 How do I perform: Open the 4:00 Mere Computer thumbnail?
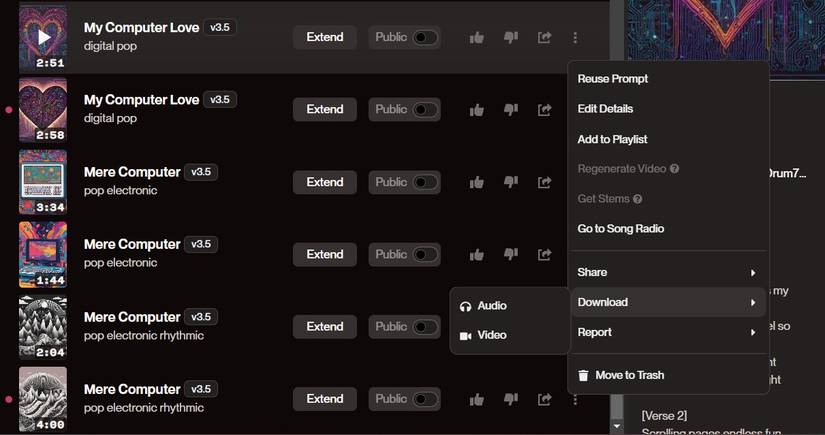tap(43, 399)
